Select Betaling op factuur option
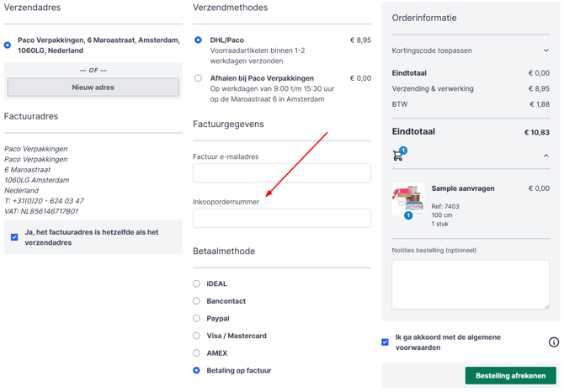The width and height of the screenshot is (564, 392). pyautogui.click(x=197, y=370)
